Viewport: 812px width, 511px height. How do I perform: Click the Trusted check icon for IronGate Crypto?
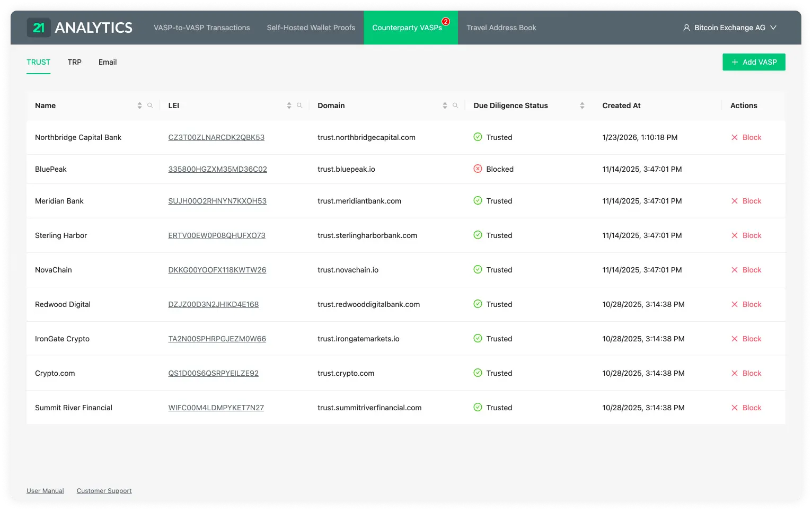[x=478, y=338]
